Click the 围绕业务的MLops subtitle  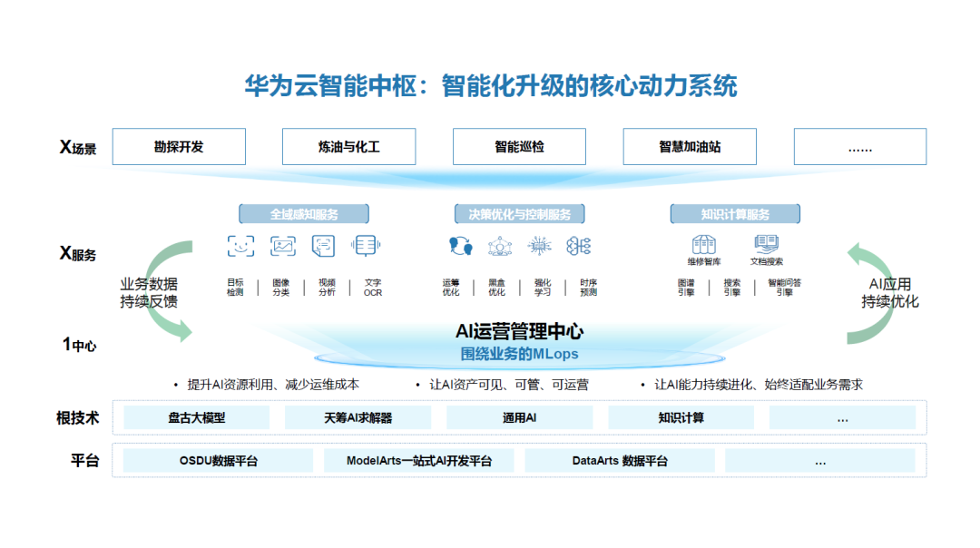click(x=519, y=354)
